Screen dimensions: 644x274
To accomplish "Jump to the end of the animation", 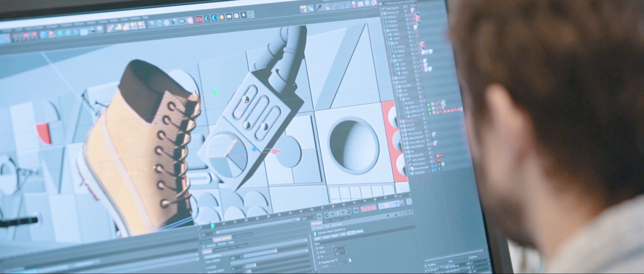I will [356, 210].
